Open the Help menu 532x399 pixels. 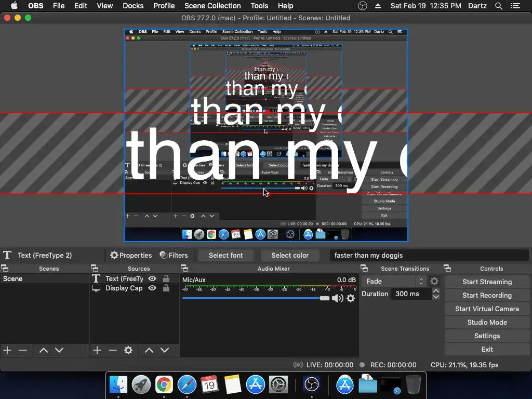click(x=285, y=6)
